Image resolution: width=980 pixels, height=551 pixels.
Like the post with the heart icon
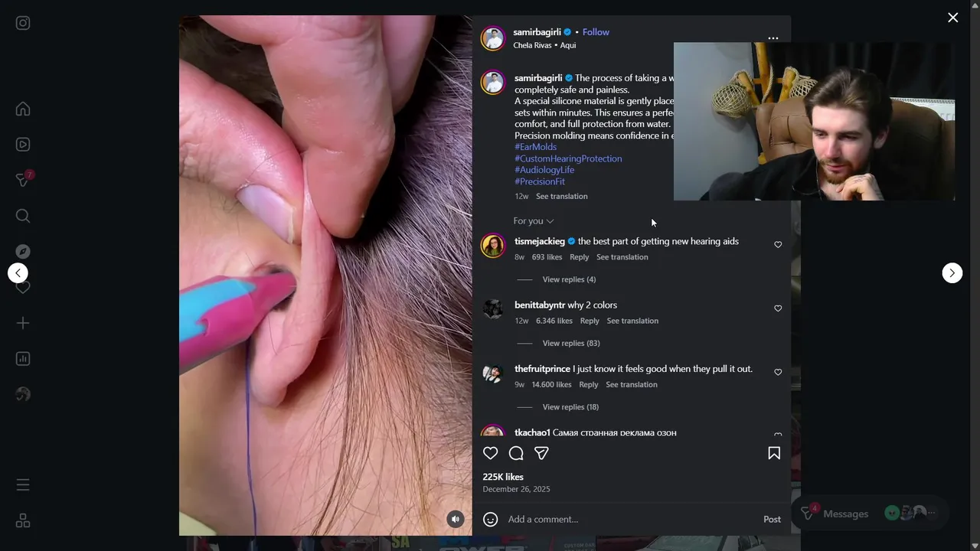tap(491, 453)
